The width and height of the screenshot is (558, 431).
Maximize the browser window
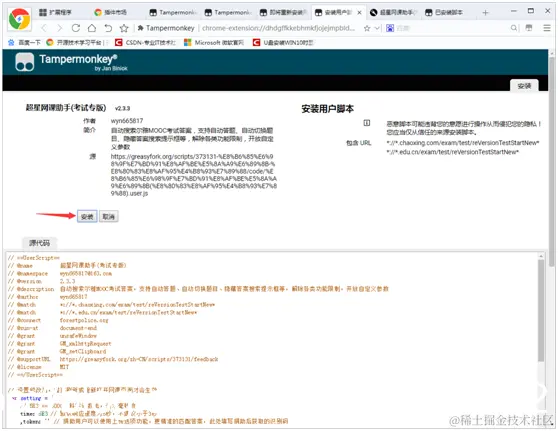531,11
